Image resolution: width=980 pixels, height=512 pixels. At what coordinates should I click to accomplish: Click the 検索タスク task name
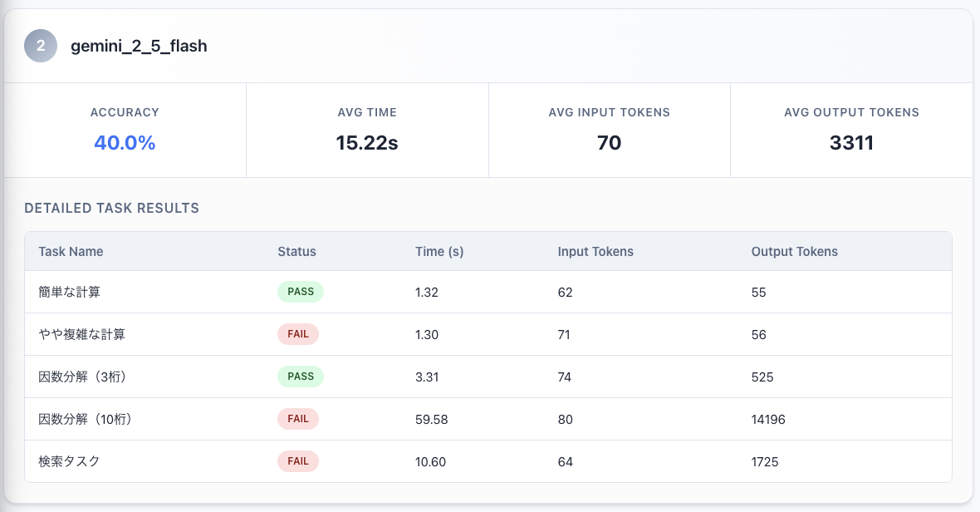point(69,461)
